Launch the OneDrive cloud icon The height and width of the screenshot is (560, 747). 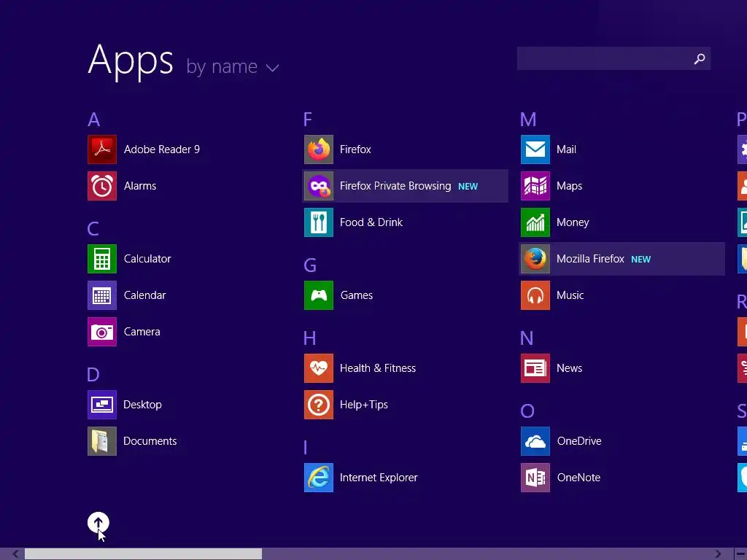click(x=535, y=441)
